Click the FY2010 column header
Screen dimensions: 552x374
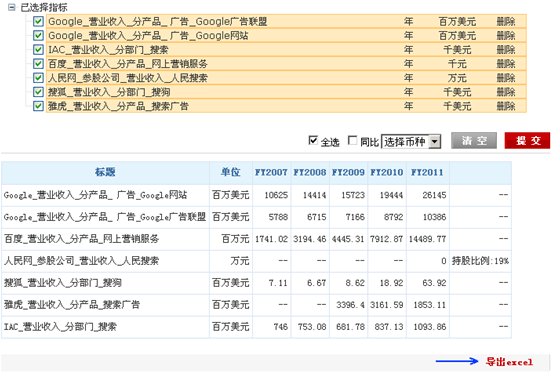(387, 172)
